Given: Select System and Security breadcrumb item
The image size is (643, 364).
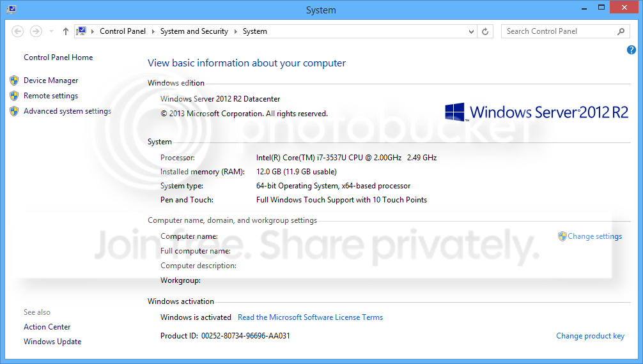Looking at the screenshot, I should pyautogui.click(x=194, y=31).
